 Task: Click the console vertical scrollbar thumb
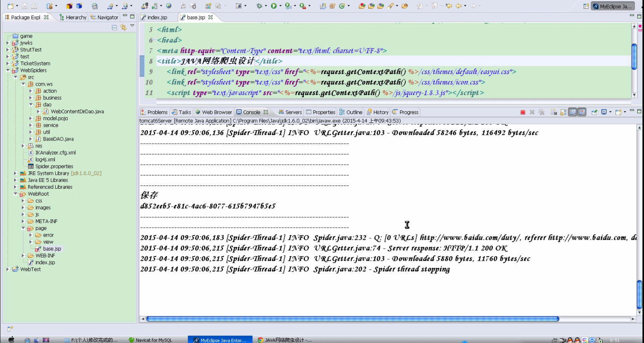[x=639, y=295]
